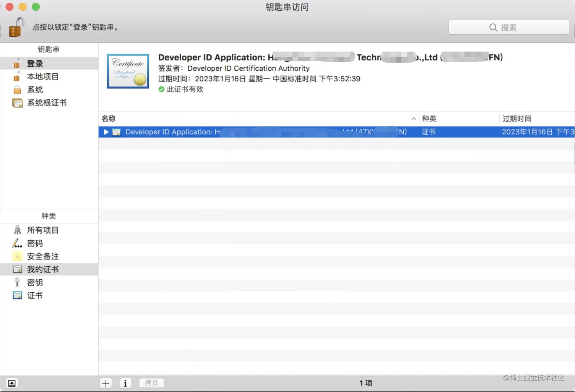575x392 pixels.
Task: Click the 搜索 search field
Action: (x=509, y=28)
